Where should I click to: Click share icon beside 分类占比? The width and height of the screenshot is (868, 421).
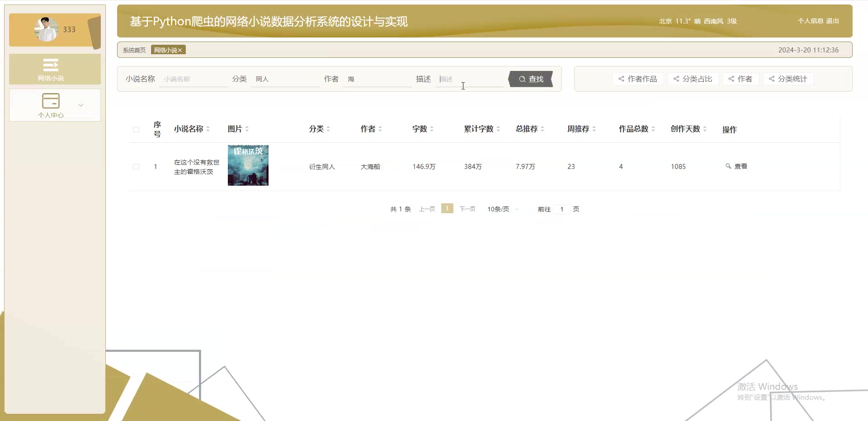click(x=676, y=79)
